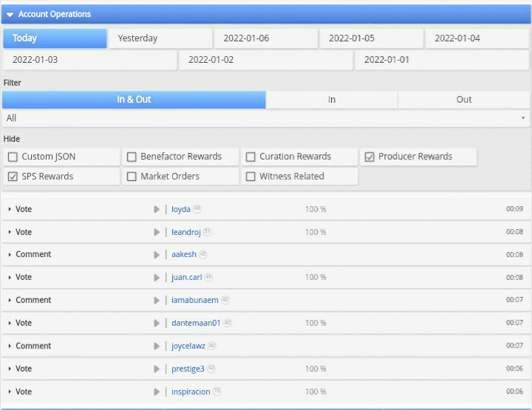This screenshot has width=532, height=410.
Task: Check the Benefactor Rewards checkbox
Action: click(x=132, y=157)
